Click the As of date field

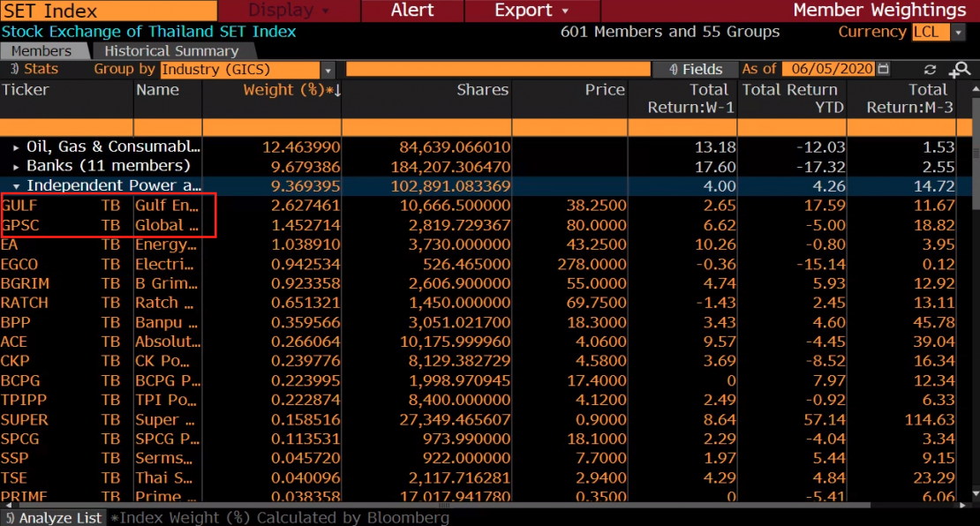(x=831, y=69)
